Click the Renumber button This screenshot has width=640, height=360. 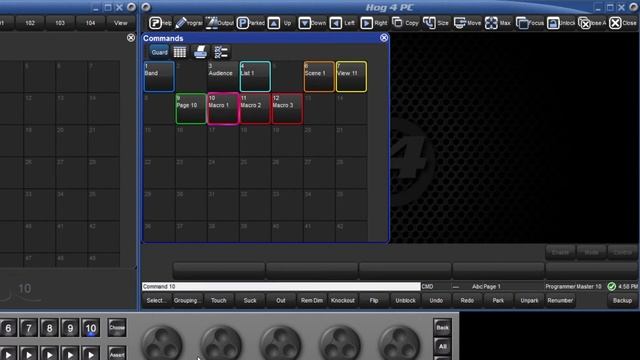(560, 300)
